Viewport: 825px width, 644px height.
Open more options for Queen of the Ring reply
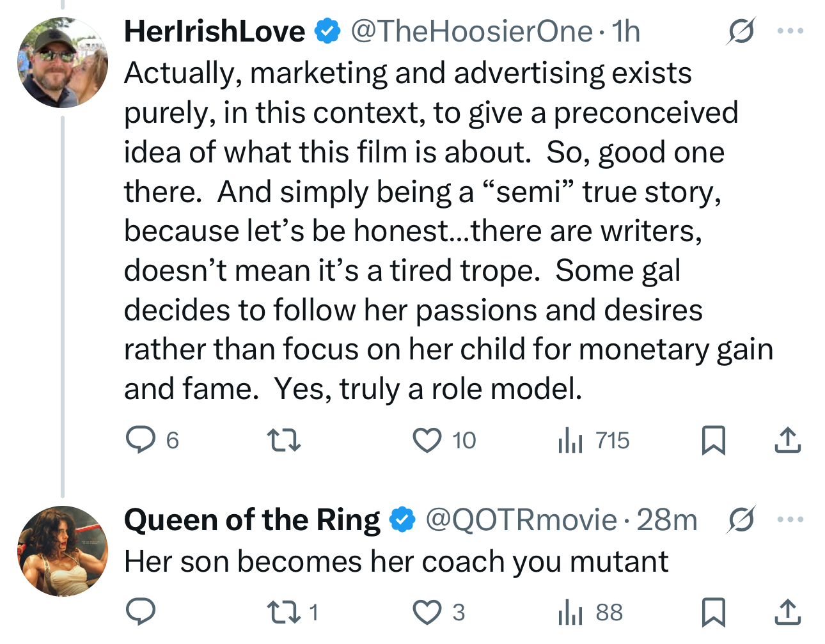790,519
